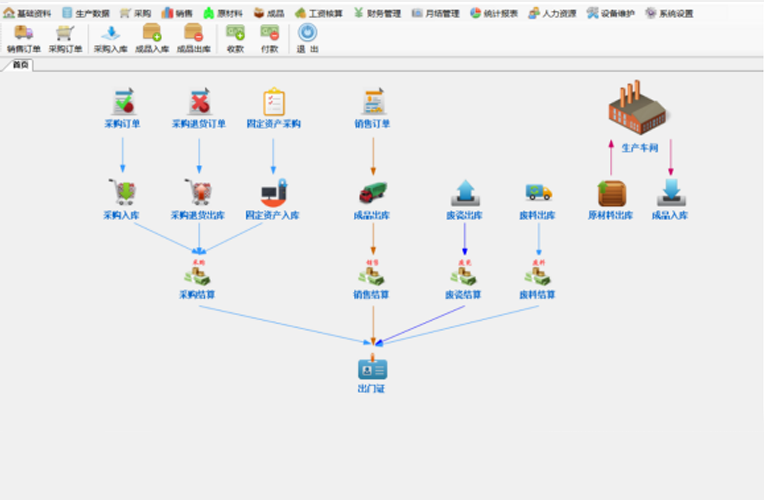Screen dimensions: 764x500
Task: Select the 固定资产采购 clipboard icon
Action: pyautogui.click(x=273, y=102)
